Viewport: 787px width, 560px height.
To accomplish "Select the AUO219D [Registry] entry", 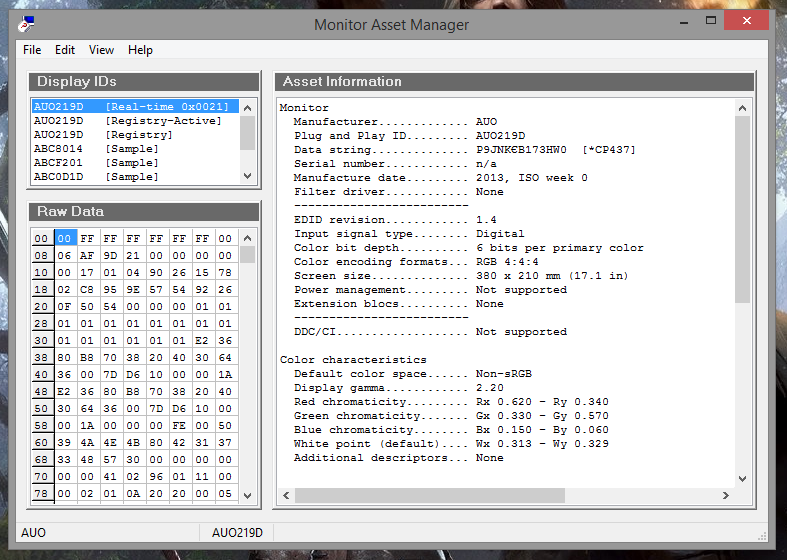I will coord(135,134).
